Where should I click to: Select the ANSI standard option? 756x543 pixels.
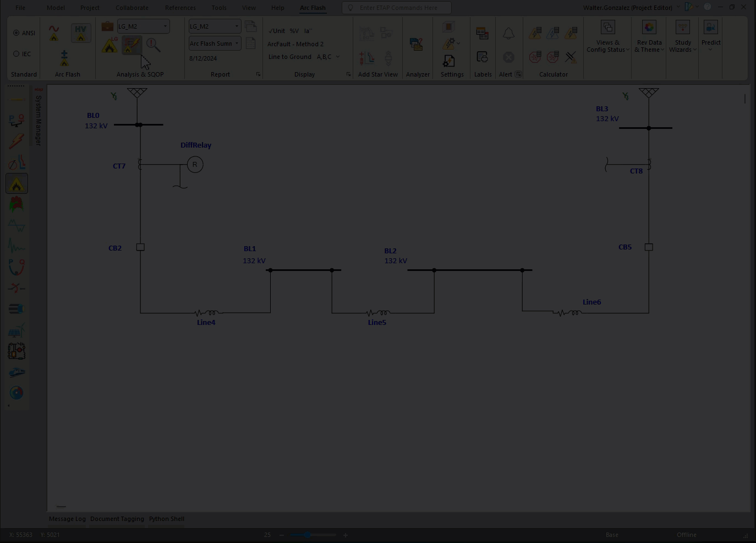(17, 32)
